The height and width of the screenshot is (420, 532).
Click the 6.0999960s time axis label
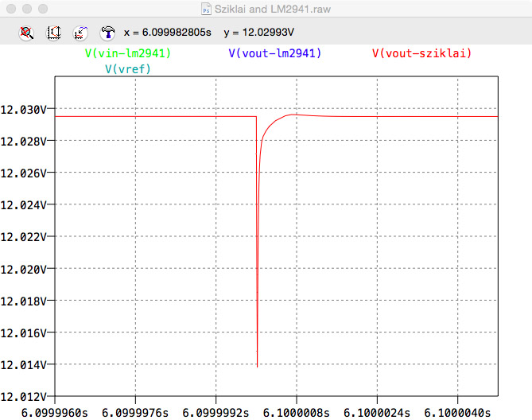coord(55,413)
